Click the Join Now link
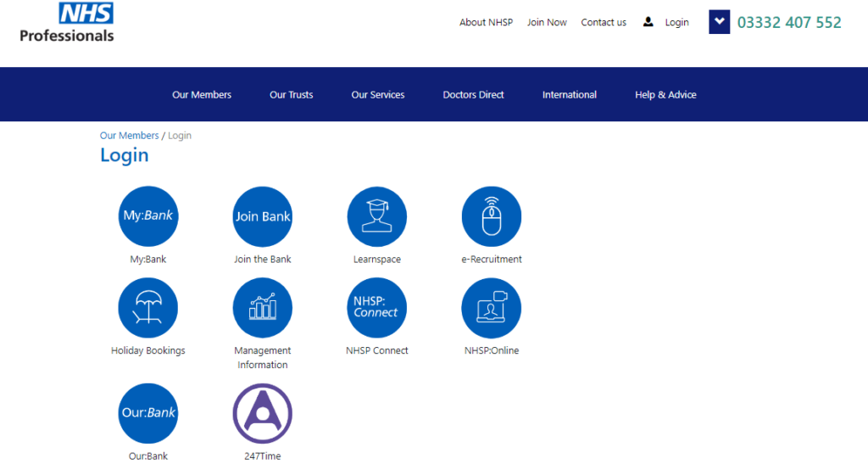Screen dimensions: 868x464 (547, 22)
